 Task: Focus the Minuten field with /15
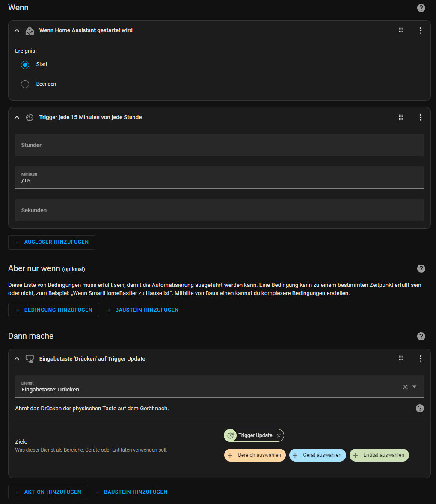point(219,177)
